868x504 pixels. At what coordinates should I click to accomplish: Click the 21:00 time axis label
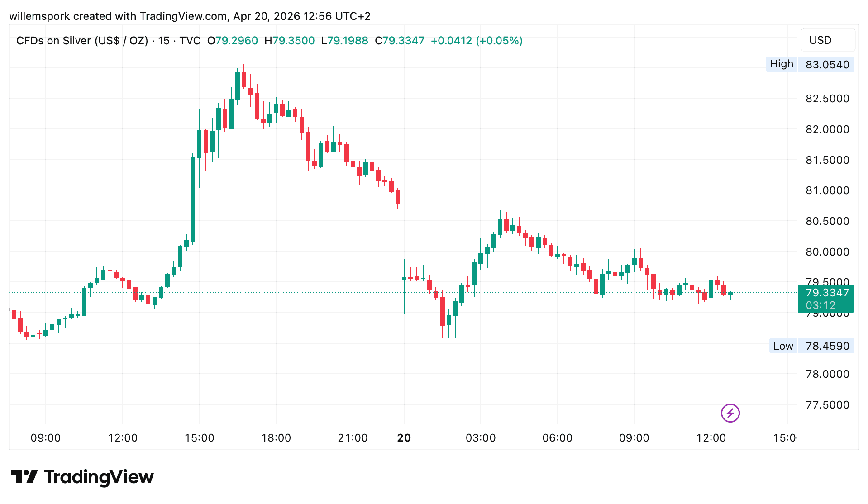tap(353, 438)
